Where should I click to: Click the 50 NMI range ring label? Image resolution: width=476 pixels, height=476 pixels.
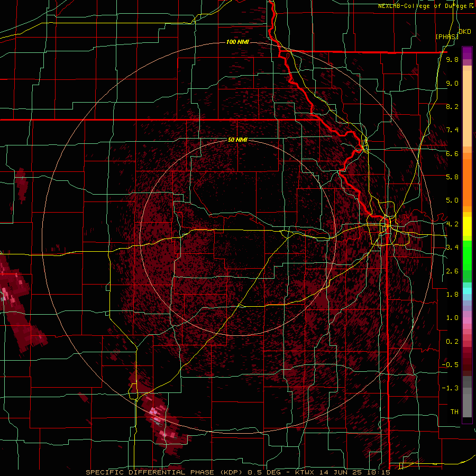point(237,140)
